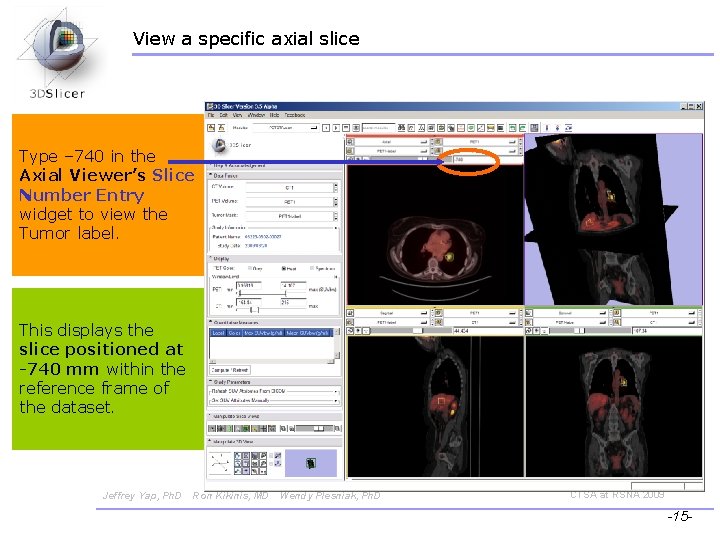Viewport: 720px width, 540px height.
Task: Click the Label column header
Action: (218, 332)
